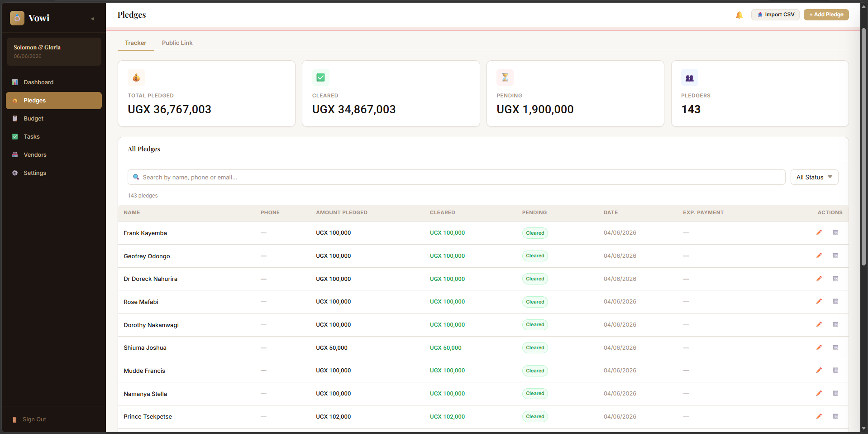This screenshot has height=434, width=868.
Task: Click the UGX 102,000 amount pledged value
Action: click(333, 417)
